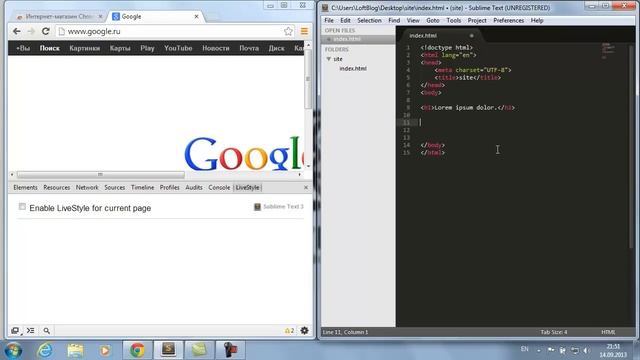This screenshot has width=640, height=360.
Task: Go back in Chrome browser
Action: click(x=17, y=31)
